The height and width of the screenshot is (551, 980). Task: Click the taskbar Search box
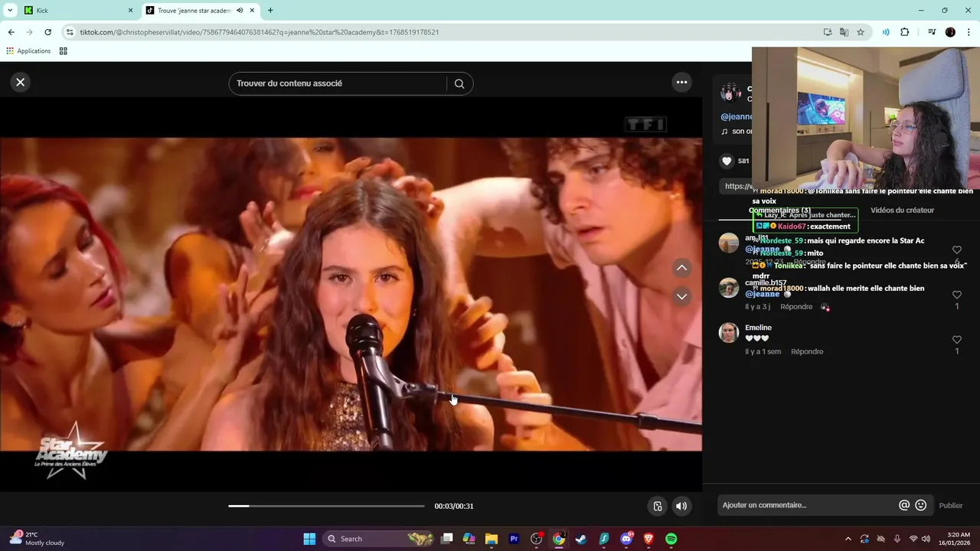[x=379, y=539]
